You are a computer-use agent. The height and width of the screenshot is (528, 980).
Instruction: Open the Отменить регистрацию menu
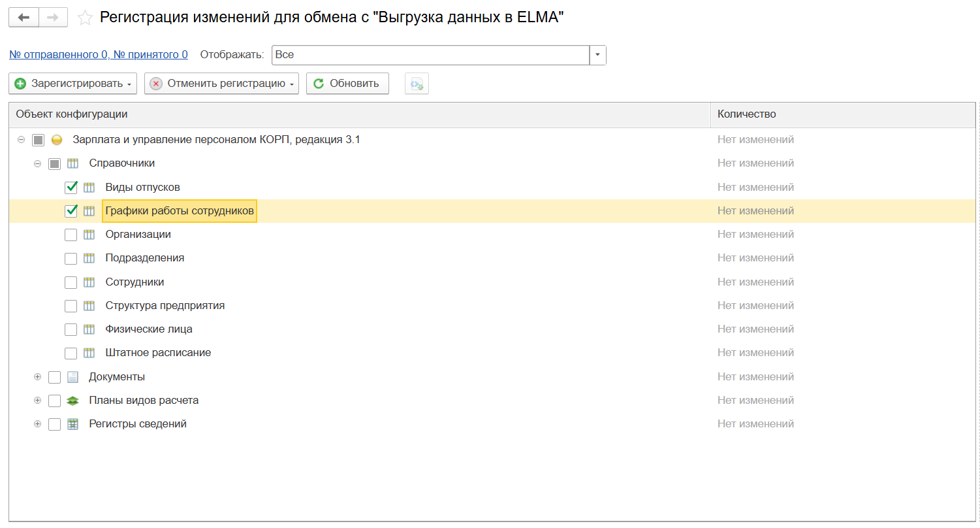[x=221, y=84]
